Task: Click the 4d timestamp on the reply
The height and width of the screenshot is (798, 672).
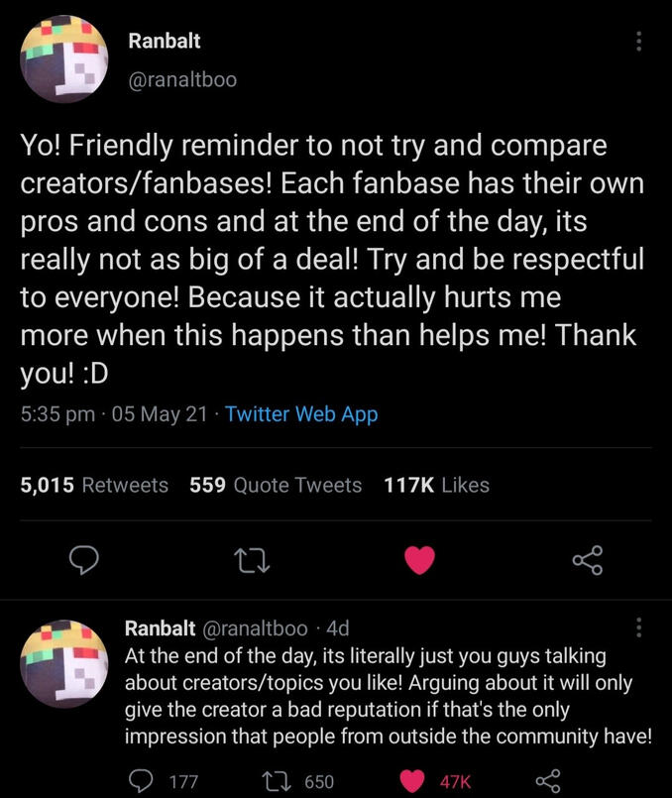Action: pos(337,628)
